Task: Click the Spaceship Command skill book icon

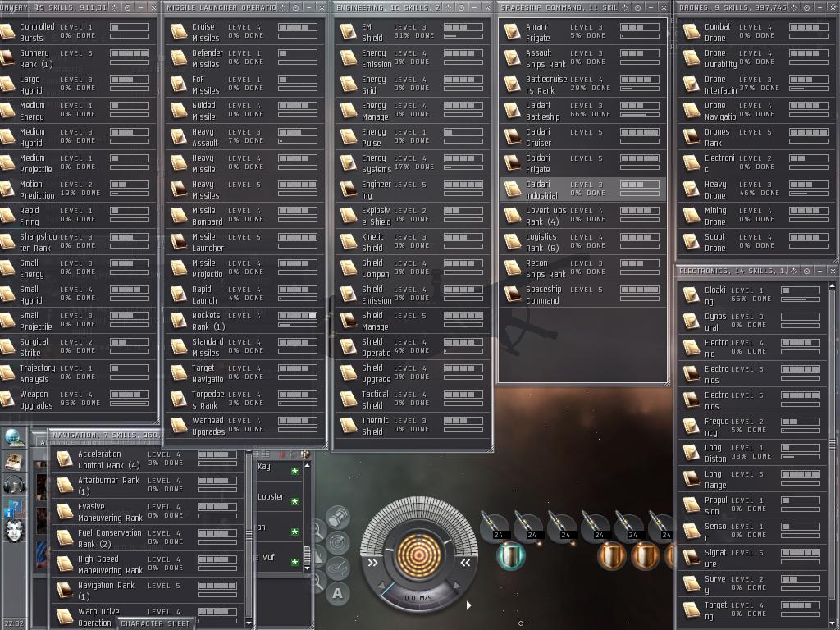Action: [x=512, y=294]
